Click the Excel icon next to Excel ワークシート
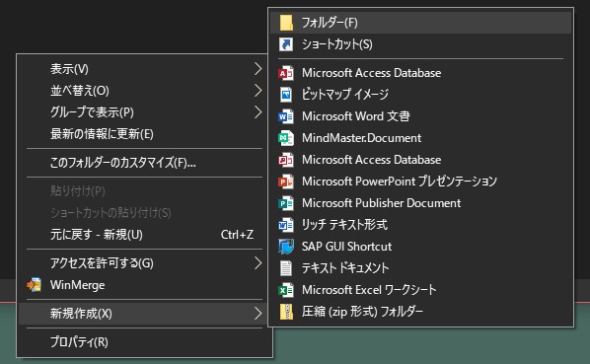Image resolution: width=590 pixels, height=364 pixels. (x=286, y=290)
